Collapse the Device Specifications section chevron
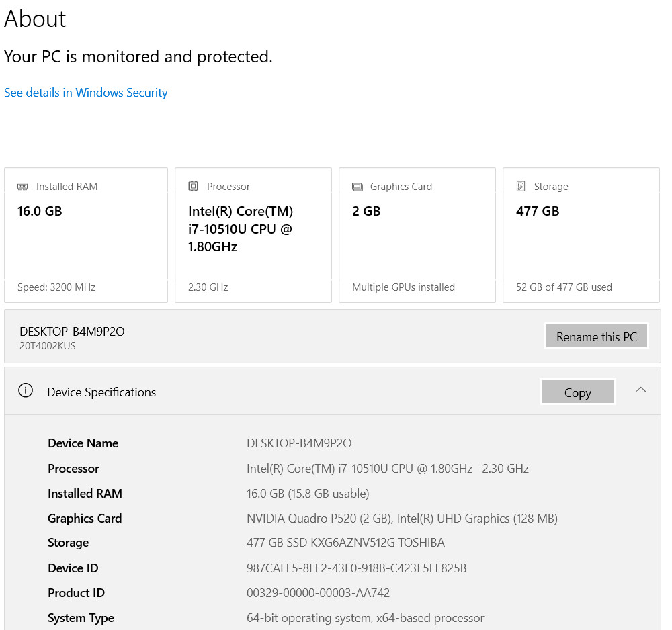Viewport: 672px width, 630px height. point(640,390)
